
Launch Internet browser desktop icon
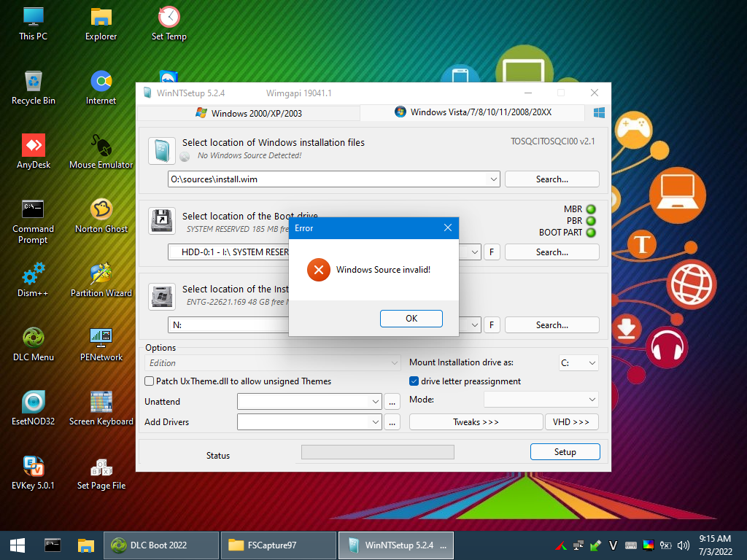pos(101,88)
